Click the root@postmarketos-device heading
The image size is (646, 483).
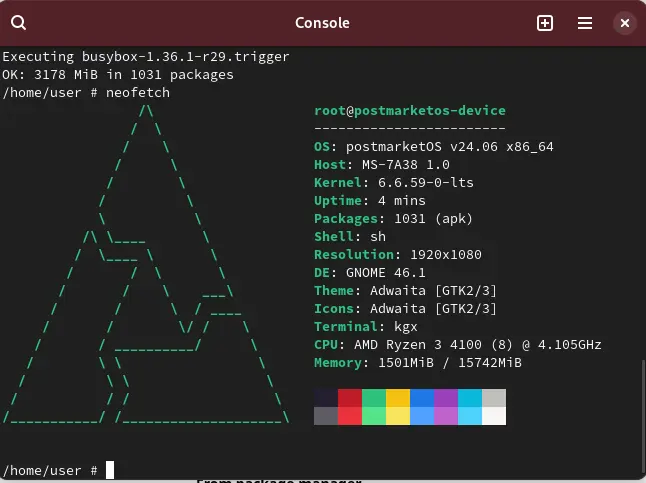(x=410, y=110)
